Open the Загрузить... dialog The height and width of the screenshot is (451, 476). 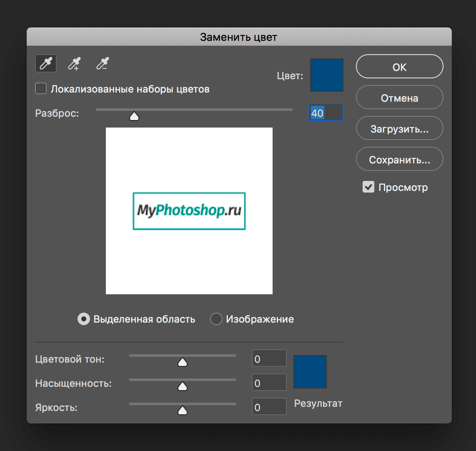tap(399, 129)
